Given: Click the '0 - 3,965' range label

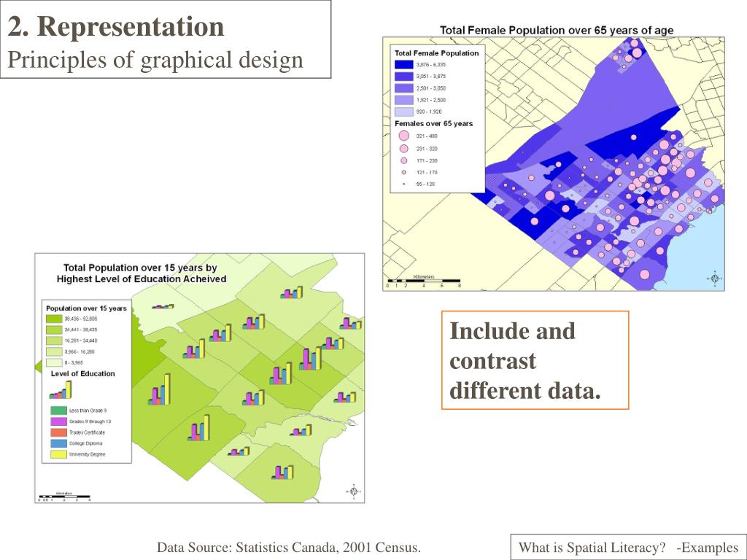Looking at the screenshot, I should tap(74, 363).
